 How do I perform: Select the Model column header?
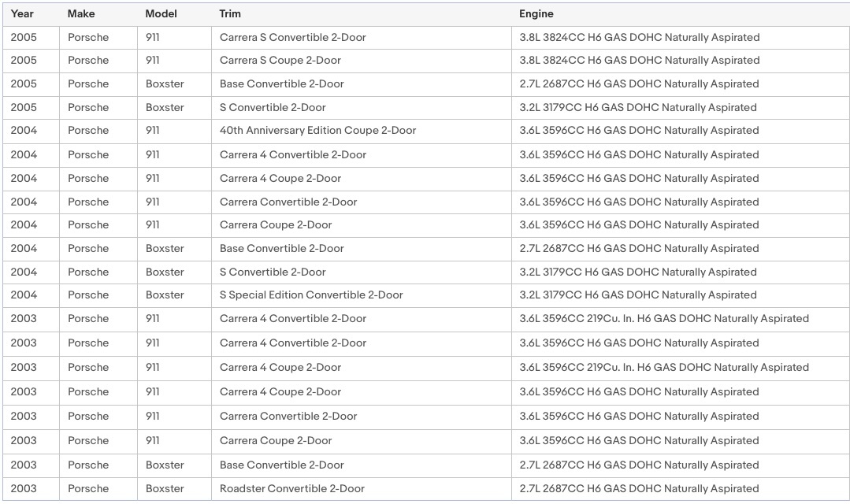pos(161,13)
